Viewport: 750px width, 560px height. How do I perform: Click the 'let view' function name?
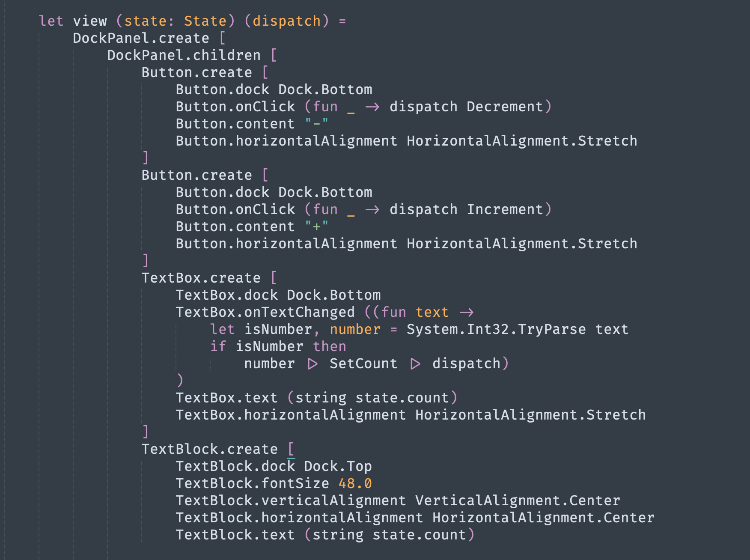click(90, 21)
